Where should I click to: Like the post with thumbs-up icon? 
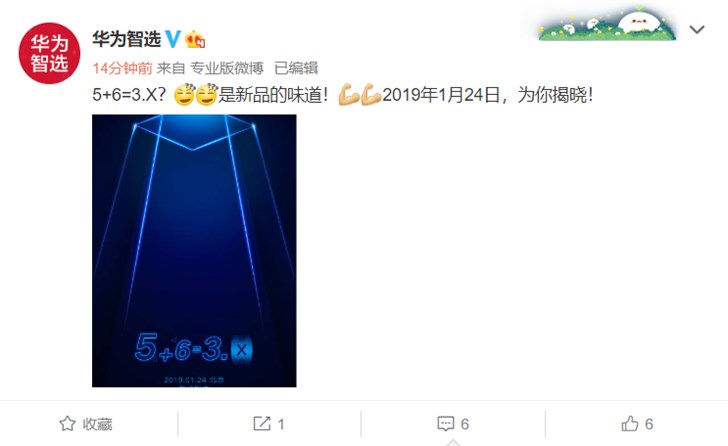pos(630,423)
